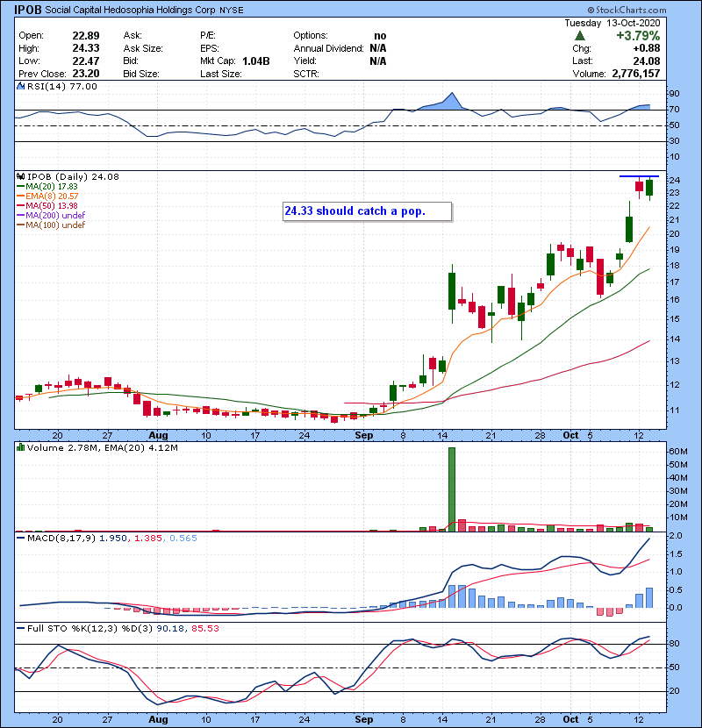
Task: Click the Volume value 2,776,157
Action: [636, 74]
